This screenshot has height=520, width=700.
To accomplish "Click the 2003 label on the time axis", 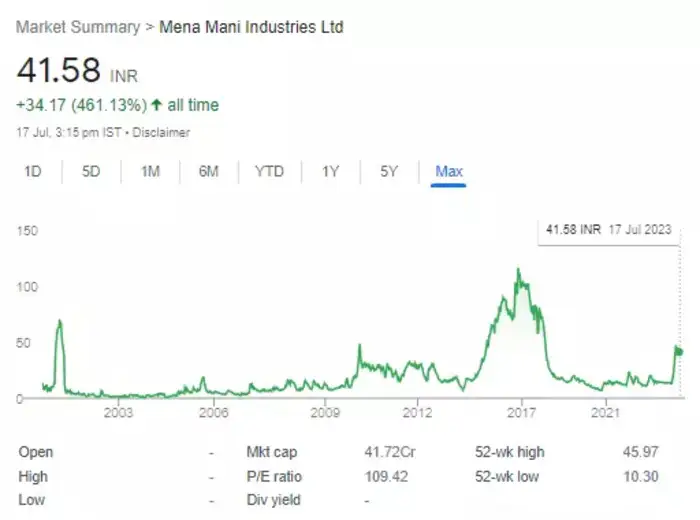I will (x=118, y=412).
